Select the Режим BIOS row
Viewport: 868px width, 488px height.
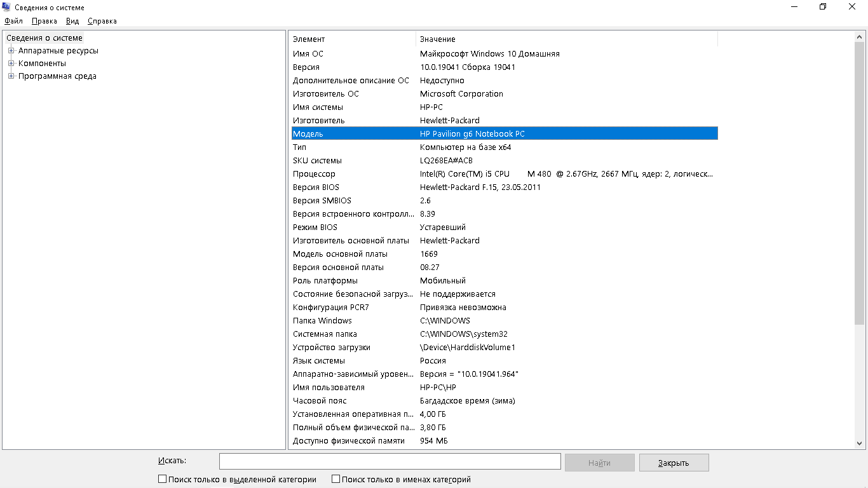505,227
